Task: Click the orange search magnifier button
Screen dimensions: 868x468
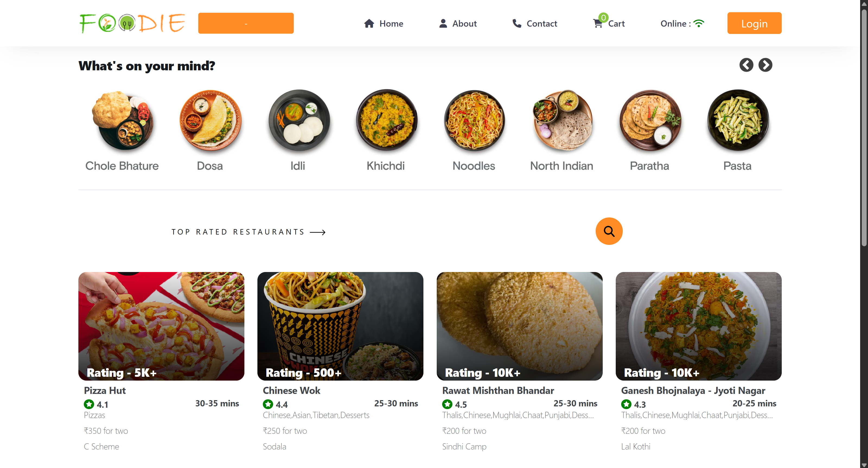Action: (609, 231)
